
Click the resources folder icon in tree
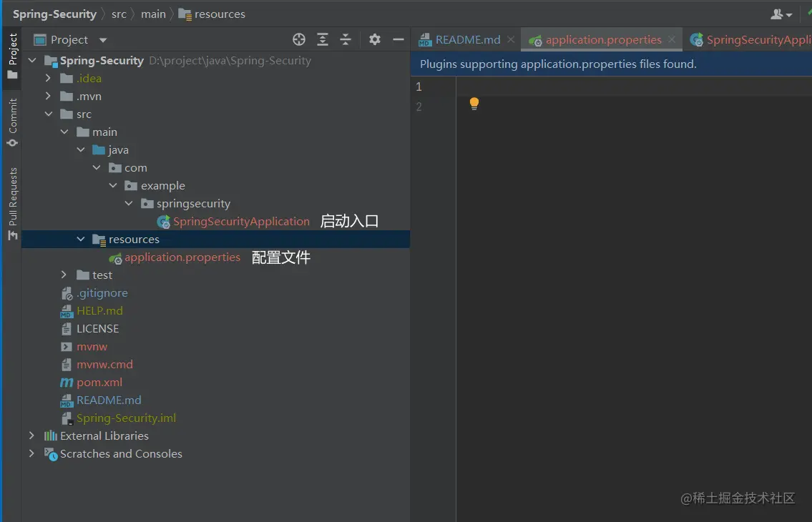click(99, 240)
